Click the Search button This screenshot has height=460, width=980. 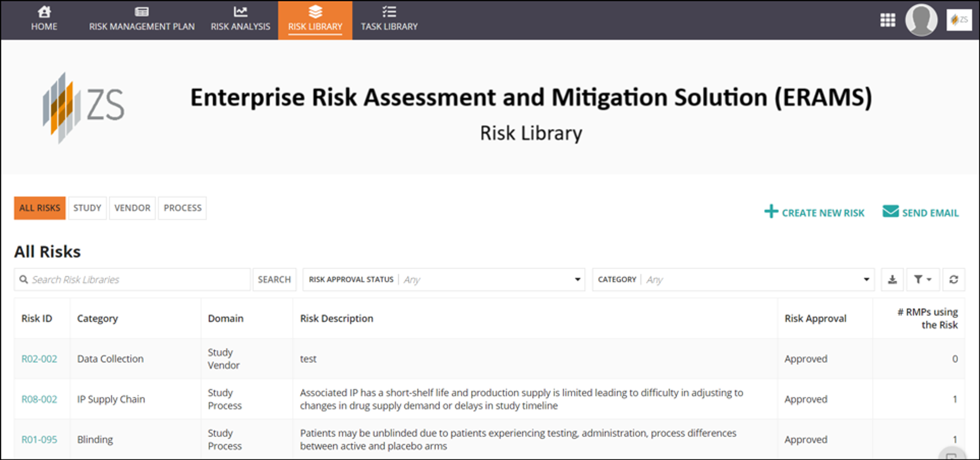click(274, 280)
